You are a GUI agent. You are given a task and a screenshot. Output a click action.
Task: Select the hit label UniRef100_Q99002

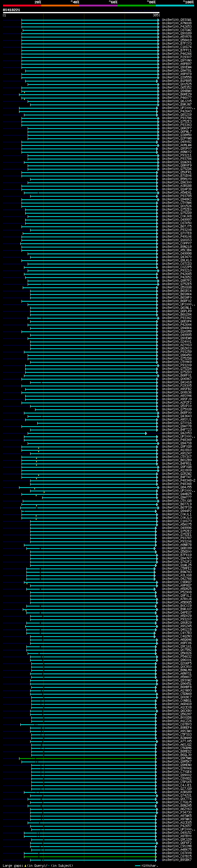coord(177,775)
